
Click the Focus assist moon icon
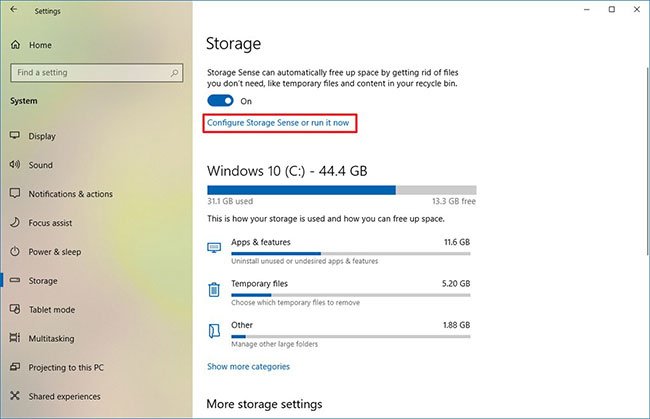(15, 223)
